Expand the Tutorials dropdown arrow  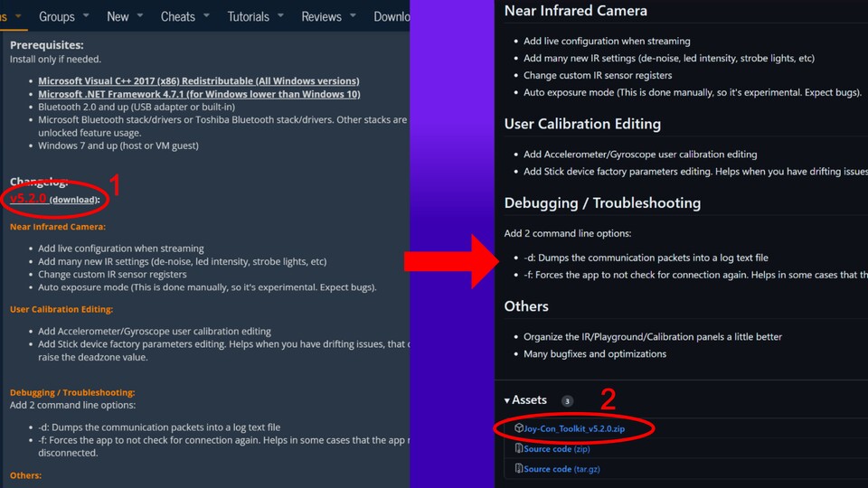(280, 16)
